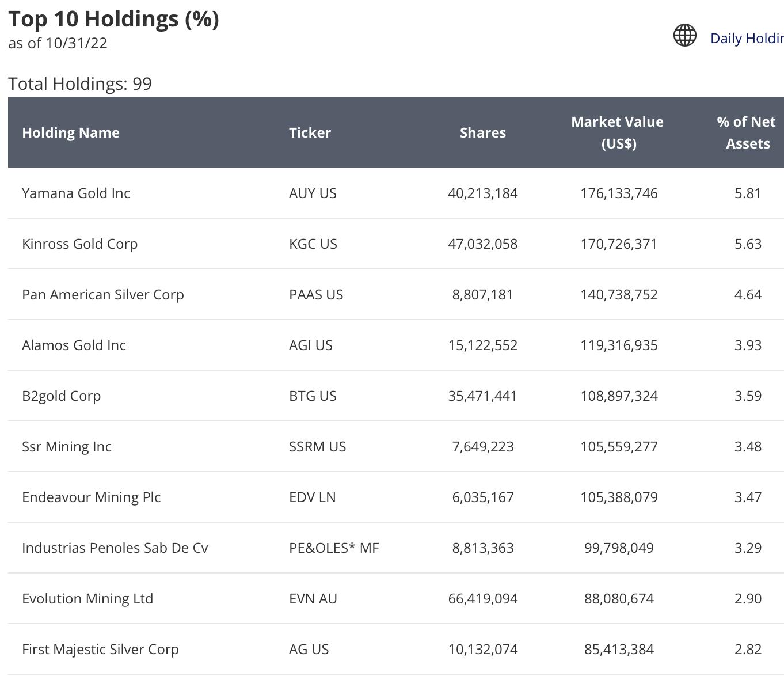Screen dimensions: 784x676
Task: Click shares value 7,649,223
Action: (483, 446)
